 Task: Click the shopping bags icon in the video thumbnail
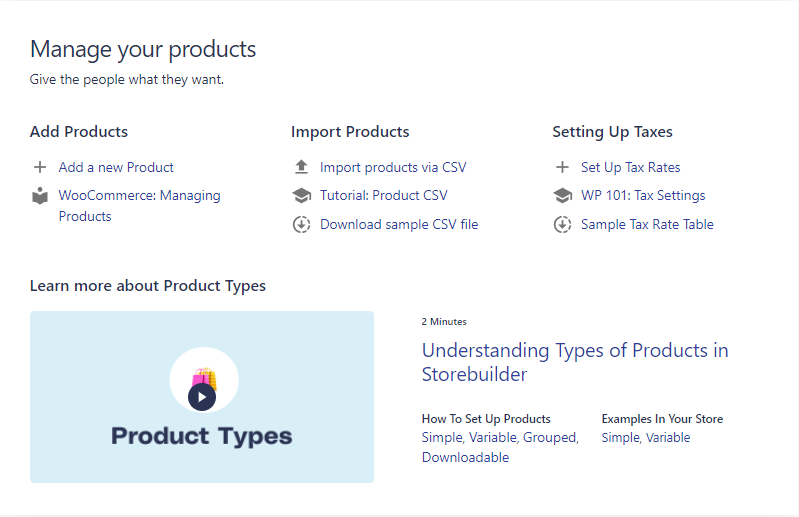point(204,377)
